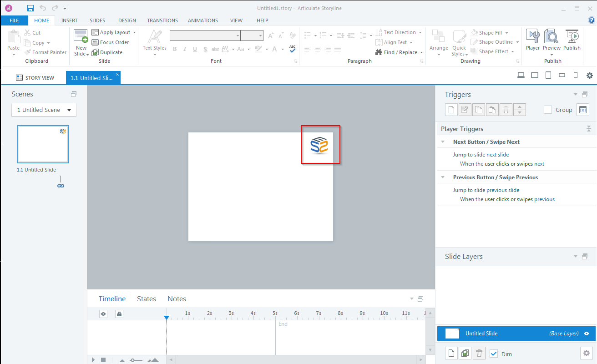
Task: Duplicate the current slide
Action: tap(107, 52)
